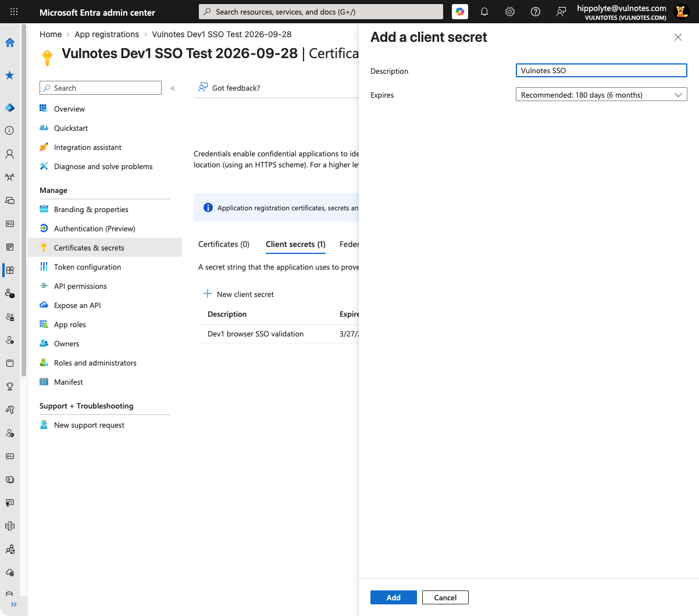Image resolution: width=699 pixels, height=616 pixels.
Task: Open the portal settings gear
Action: point(510,12)
